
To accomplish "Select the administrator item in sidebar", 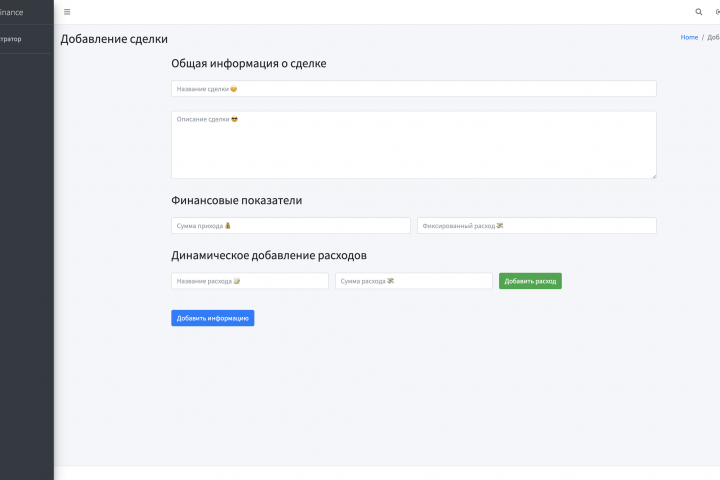I will coord(11,39).
